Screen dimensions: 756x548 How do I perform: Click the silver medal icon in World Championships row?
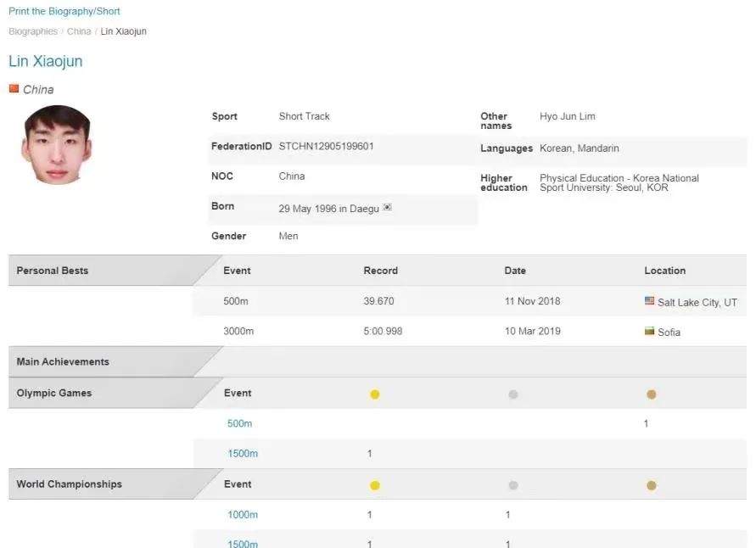pyautogui.click(x=513, y=485)
